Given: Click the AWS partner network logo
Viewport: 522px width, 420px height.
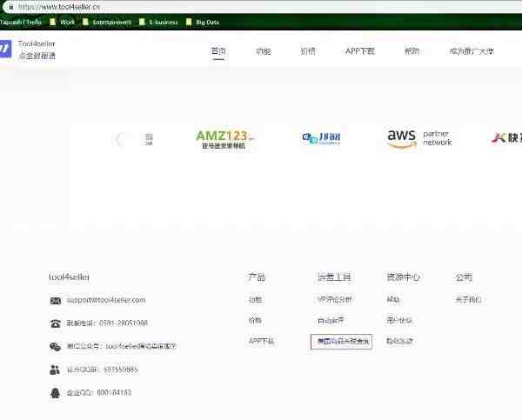Looking at the screenshot, I should [419, 138].
